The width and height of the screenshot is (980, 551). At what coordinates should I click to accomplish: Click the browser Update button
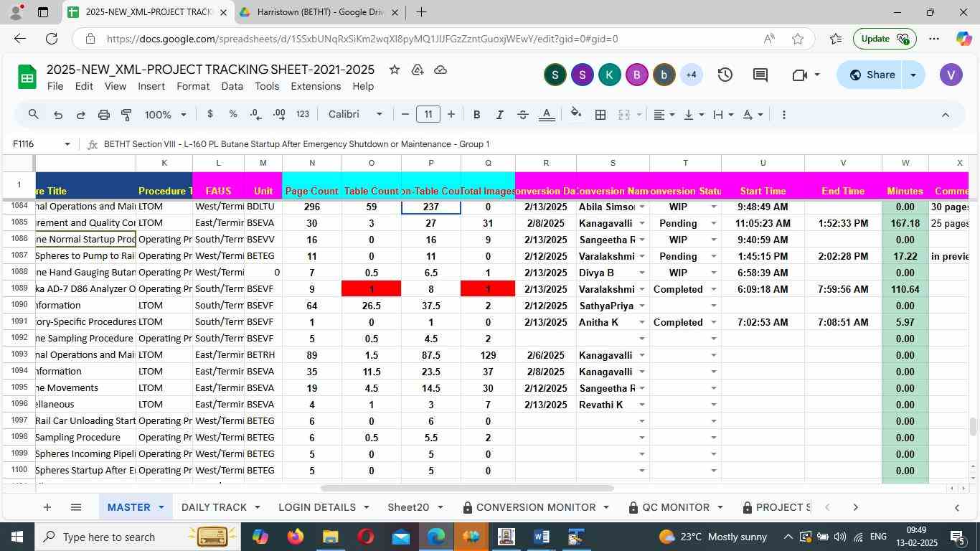pos(884,39)
